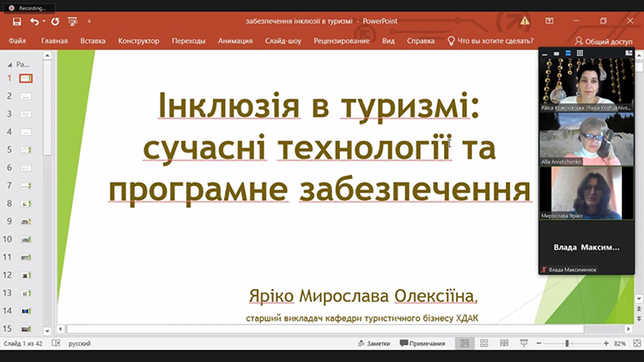Click Alla Anishchenko video tile
Screen dimensions: 644x362
point(586,139)
